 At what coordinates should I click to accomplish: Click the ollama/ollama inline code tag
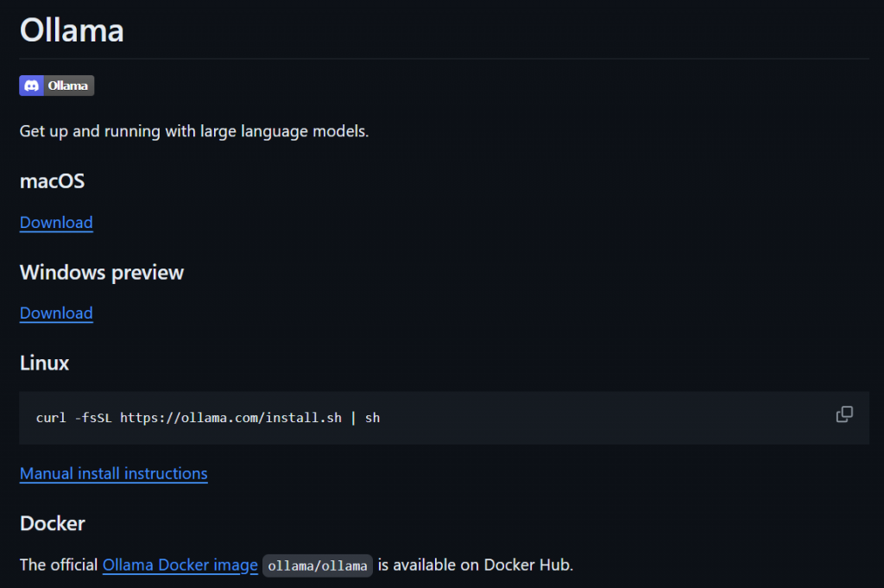pos(318,566)
